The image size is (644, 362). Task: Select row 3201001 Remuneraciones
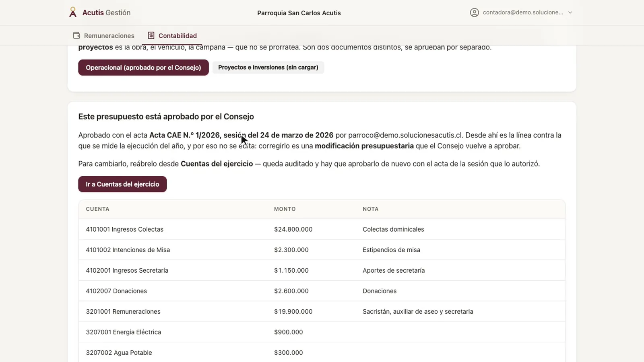322,311
